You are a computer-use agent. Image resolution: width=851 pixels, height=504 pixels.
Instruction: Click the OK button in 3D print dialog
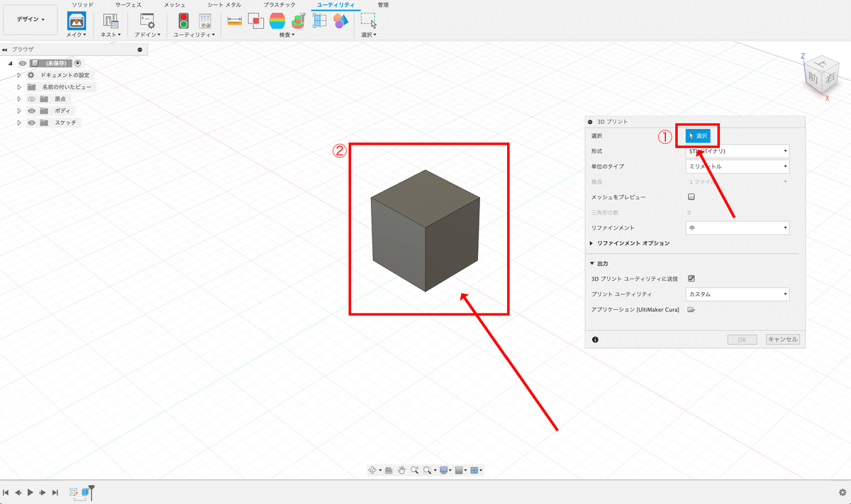(x=742, y=340)
